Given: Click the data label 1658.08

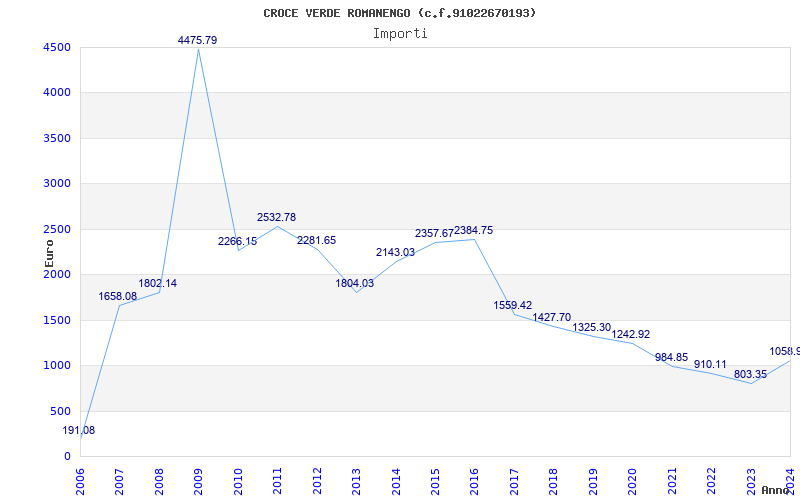Looking at the screenshot, I should coord(118,296).
